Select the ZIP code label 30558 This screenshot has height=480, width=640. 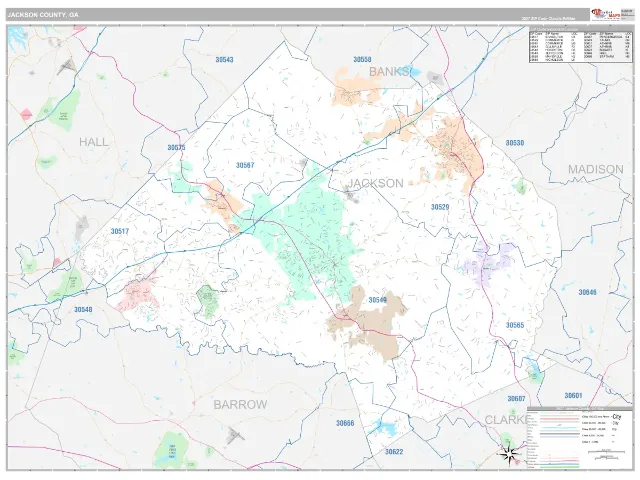click(362, 60)
